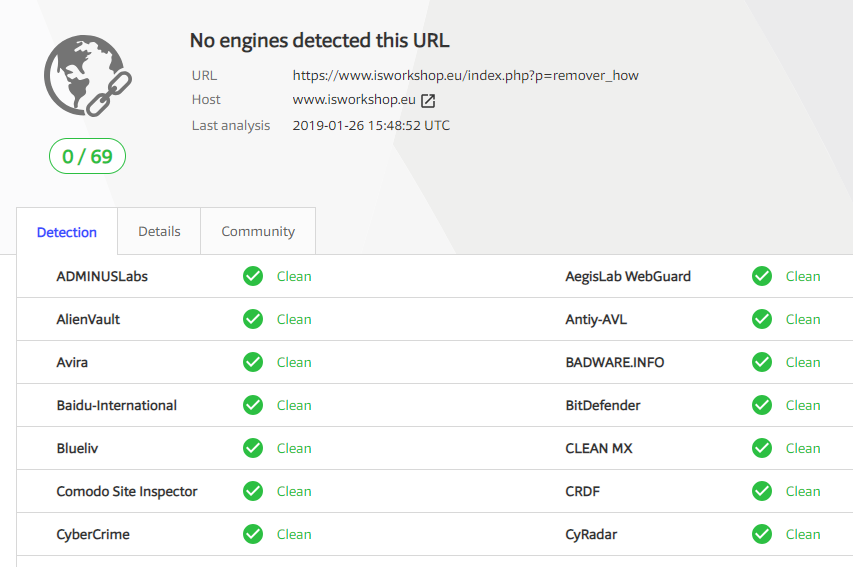This screenshot has width=853, height=567.
Task: Click the full scanned URL text
Action: [465, 75]
